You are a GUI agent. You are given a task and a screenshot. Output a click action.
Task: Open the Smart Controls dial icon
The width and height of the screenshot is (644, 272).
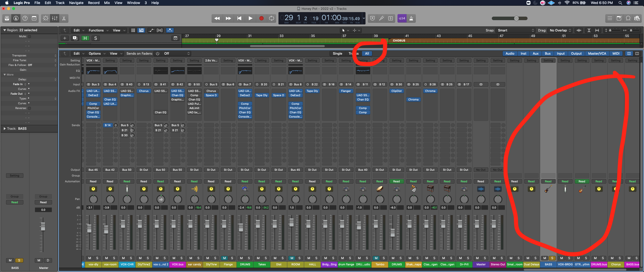coord(46,18)
